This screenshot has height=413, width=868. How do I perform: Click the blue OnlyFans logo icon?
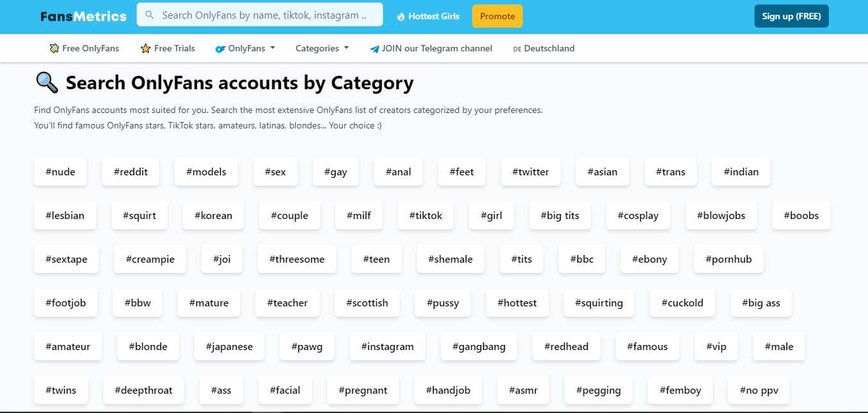pyautogui.click(x=221, y=49)
